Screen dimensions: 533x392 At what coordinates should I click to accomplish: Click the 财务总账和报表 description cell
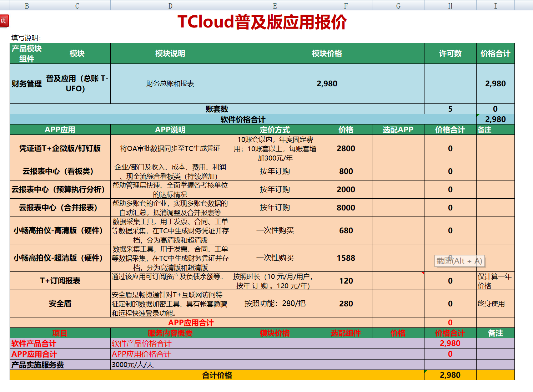click(x=170, y=84)
